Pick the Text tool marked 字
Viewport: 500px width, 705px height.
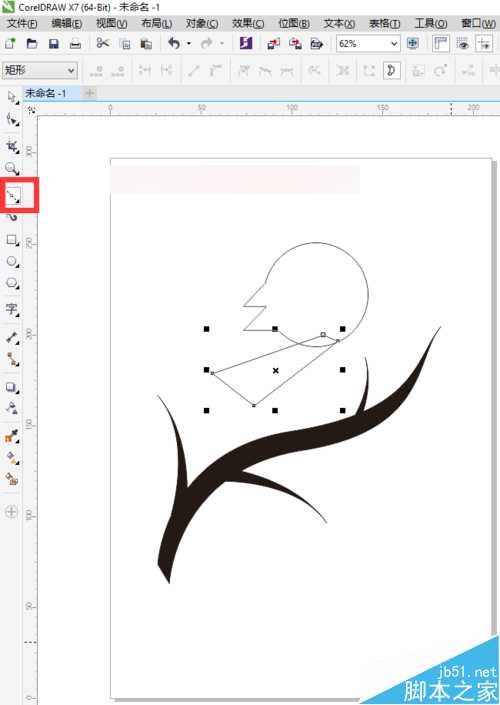(x=12, y=309)
